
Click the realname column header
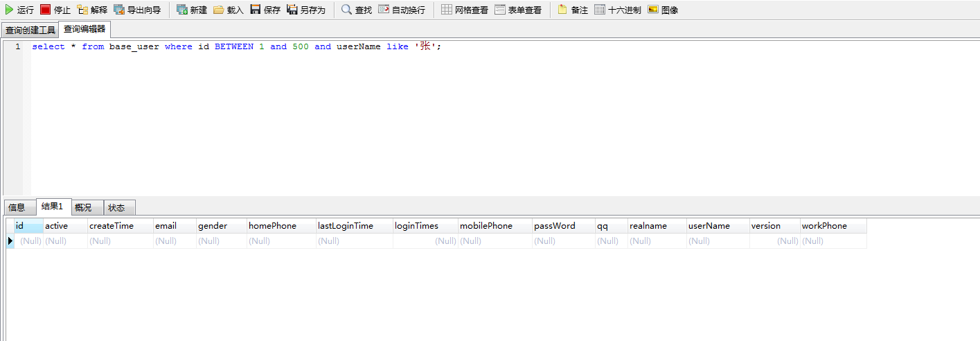[657, 226]
